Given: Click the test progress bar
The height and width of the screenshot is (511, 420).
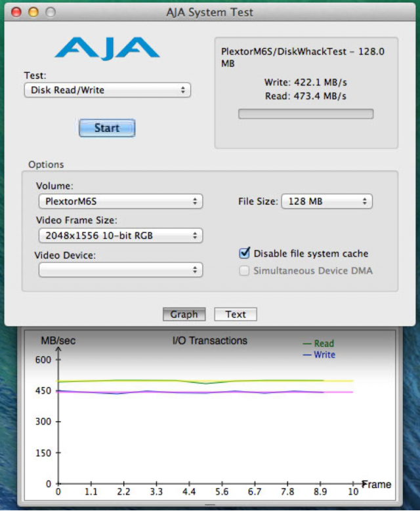Looking at the screenshot, I should 306,113.
